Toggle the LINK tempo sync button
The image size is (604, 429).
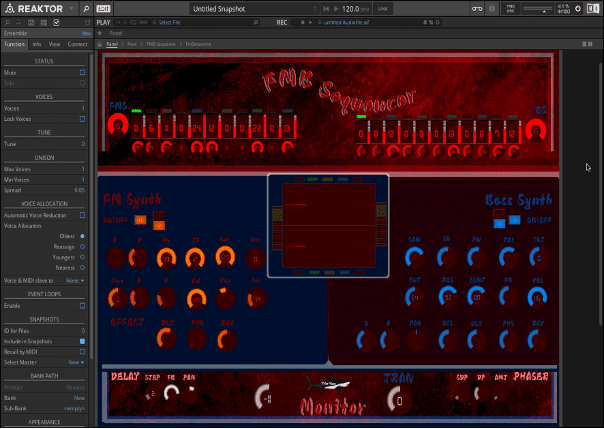(381, 9)
